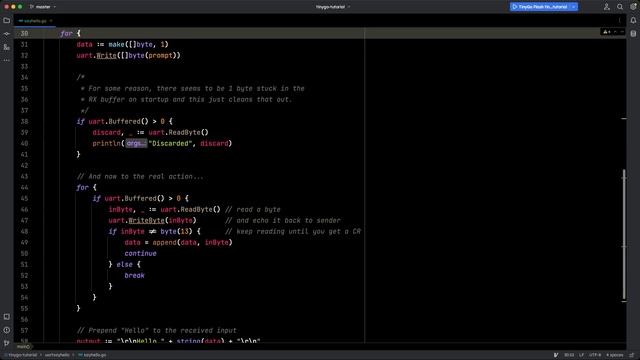Click the break keyword on line 52

(134, 276)
